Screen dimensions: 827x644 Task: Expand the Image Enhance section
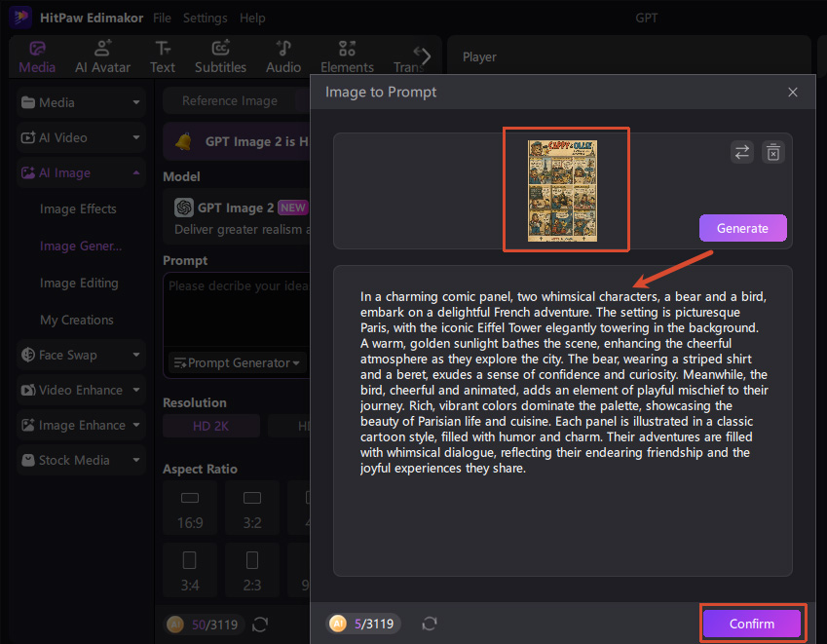tap(81, 425)
